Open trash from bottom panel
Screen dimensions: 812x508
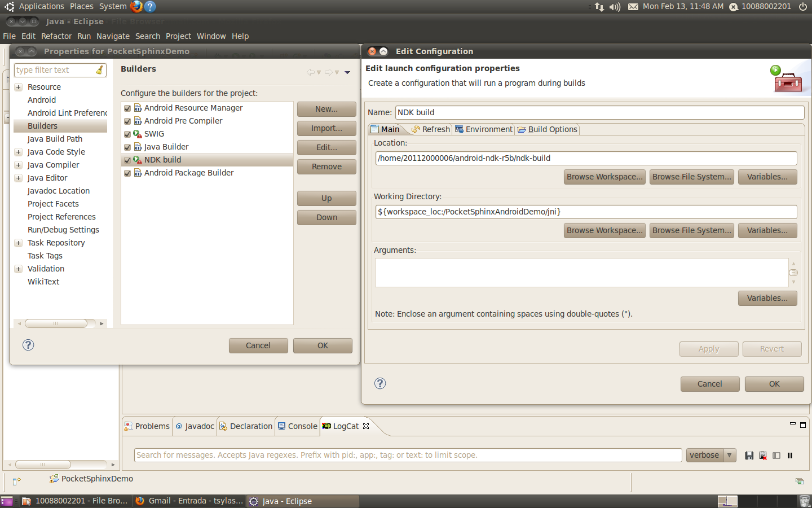(805, 501)
